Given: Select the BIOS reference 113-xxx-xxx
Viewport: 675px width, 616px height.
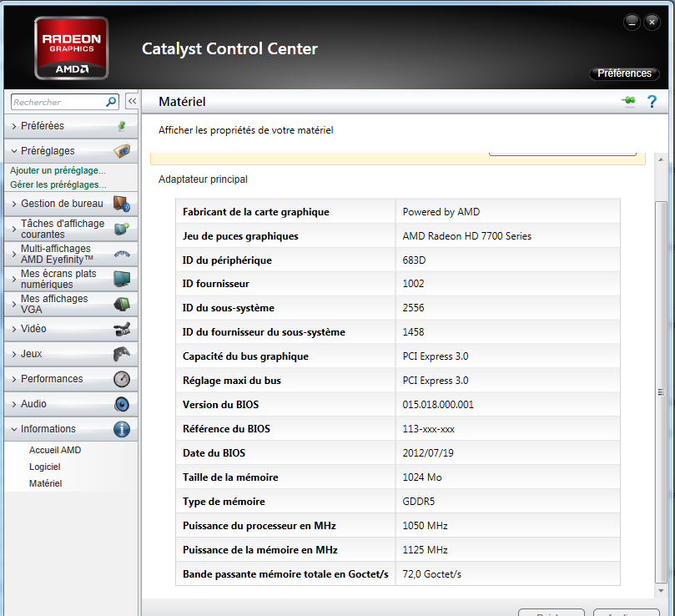Looking at the screenshot, I should tap(428, 429).
